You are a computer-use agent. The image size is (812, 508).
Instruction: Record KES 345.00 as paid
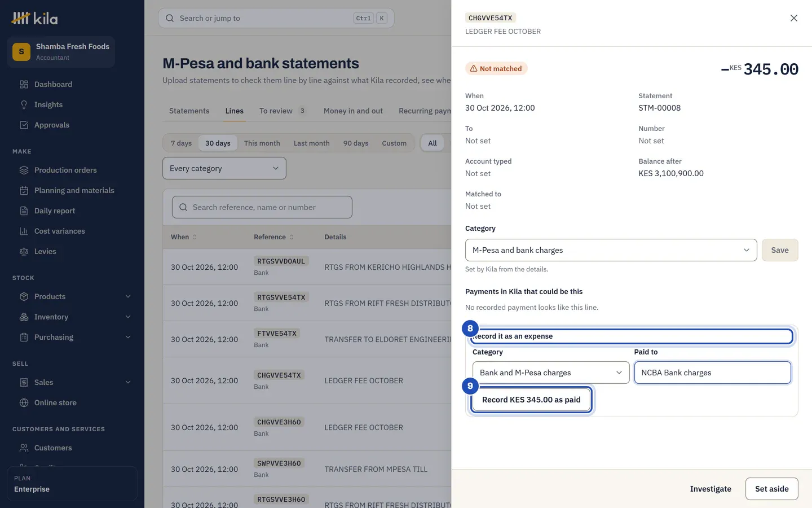(x=531, y=400)
